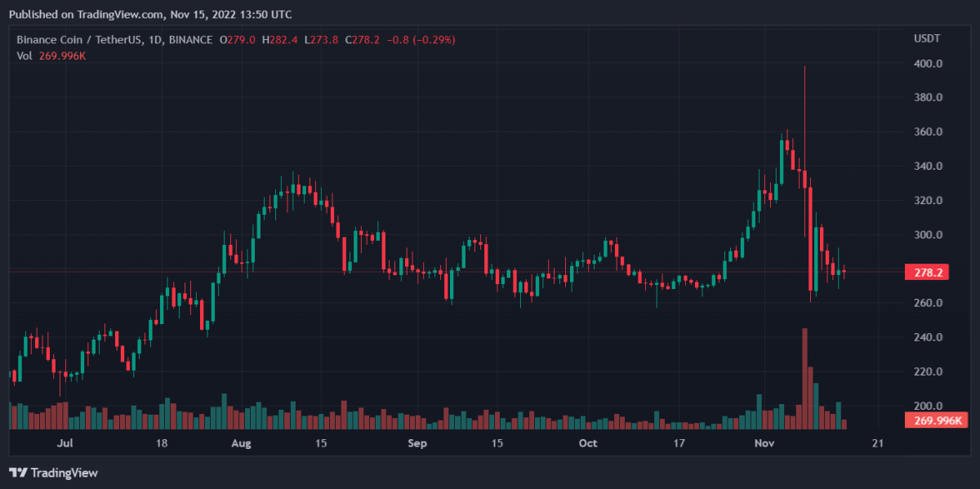
Task: Click the 340.0 price axis label
Action: pyautogui.click(x=929, y=166)
